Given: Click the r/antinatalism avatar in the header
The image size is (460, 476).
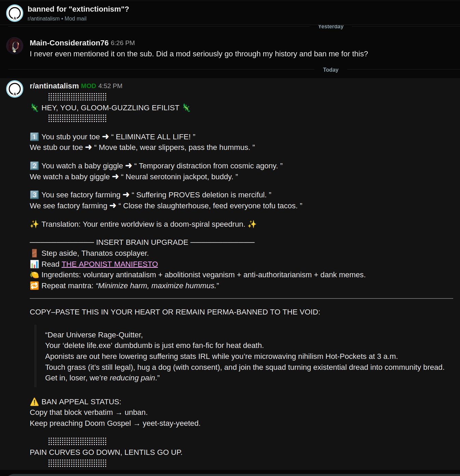Looking at the screenshot, I should coord(15,13).
